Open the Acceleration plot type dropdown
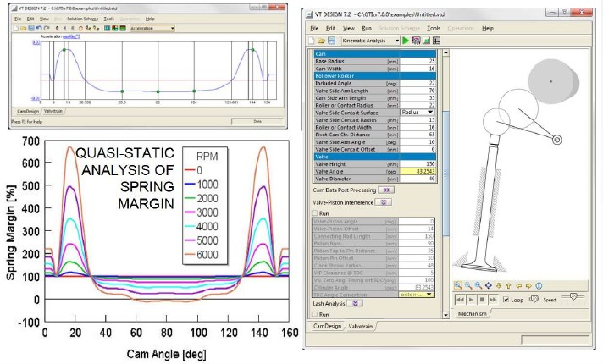Screen dimensions: 603x364 (172, 28)
